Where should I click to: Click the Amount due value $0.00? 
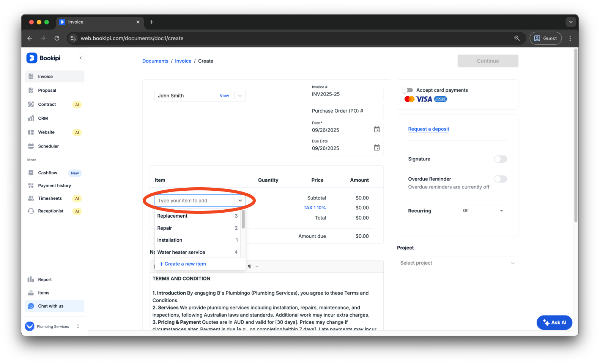pyautogui.click(x=362, y=236)
